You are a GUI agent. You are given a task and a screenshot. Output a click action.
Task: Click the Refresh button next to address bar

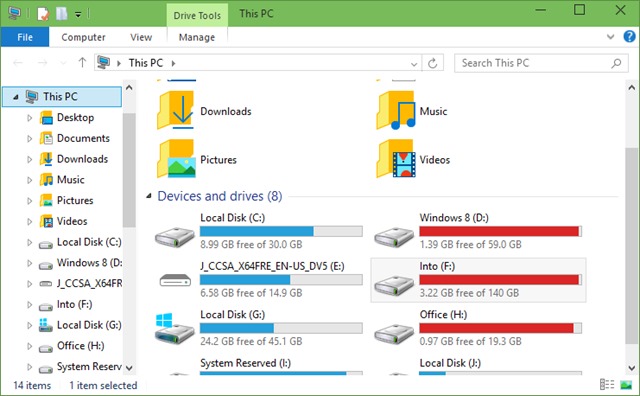tap(433, 63)
